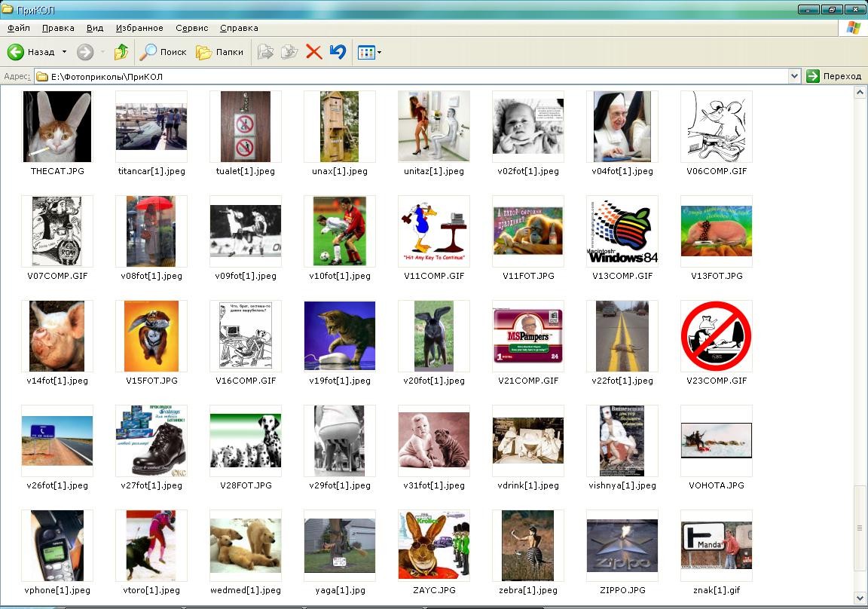The image size is (868, 609).
Task: Select the ZIPPO.JPG thumbnail
Action: tap(622, 546)
